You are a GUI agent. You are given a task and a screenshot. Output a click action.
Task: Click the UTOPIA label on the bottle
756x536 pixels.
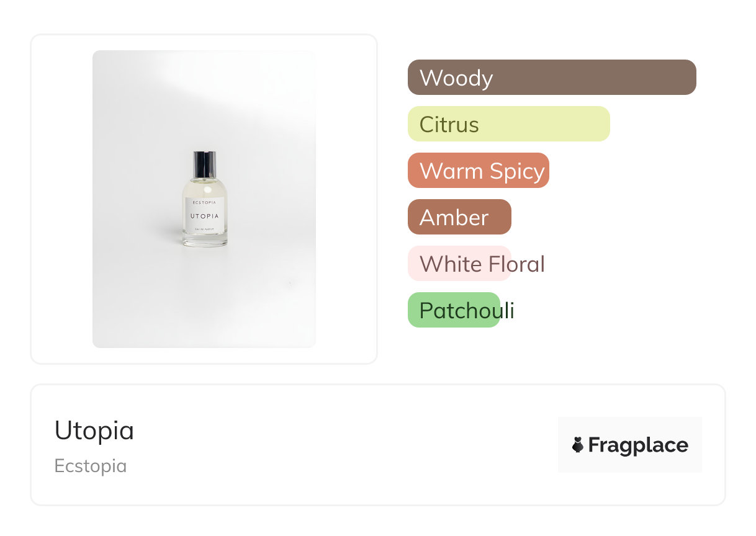click(x=205, y=217)
